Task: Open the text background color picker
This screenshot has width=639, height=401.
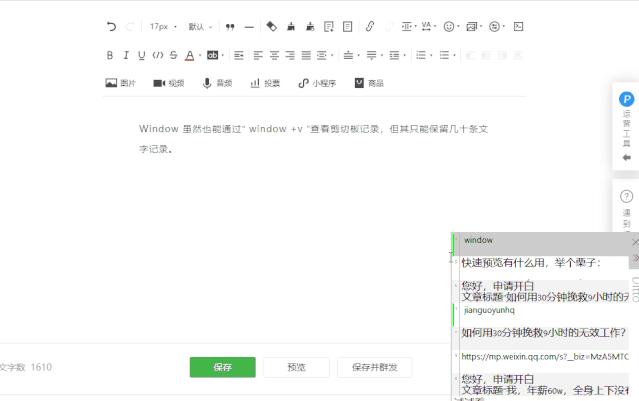Action: tap(215, 55)
